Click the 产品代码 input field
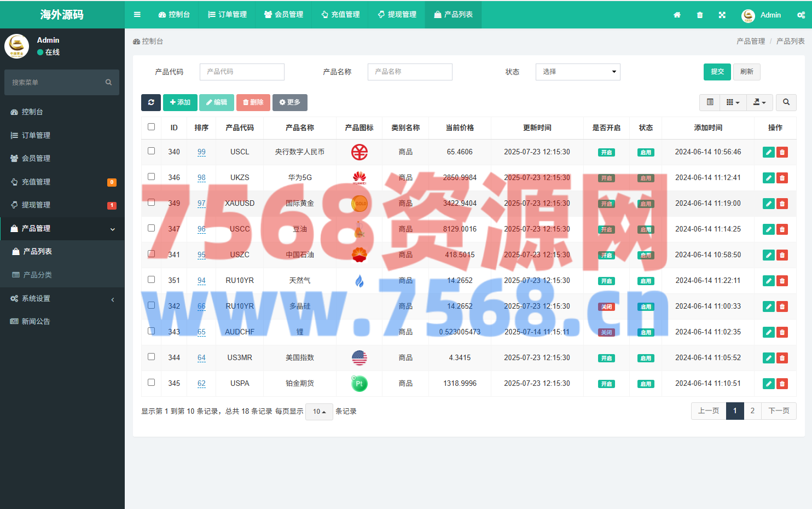812x509 pixels. point(242,72)
